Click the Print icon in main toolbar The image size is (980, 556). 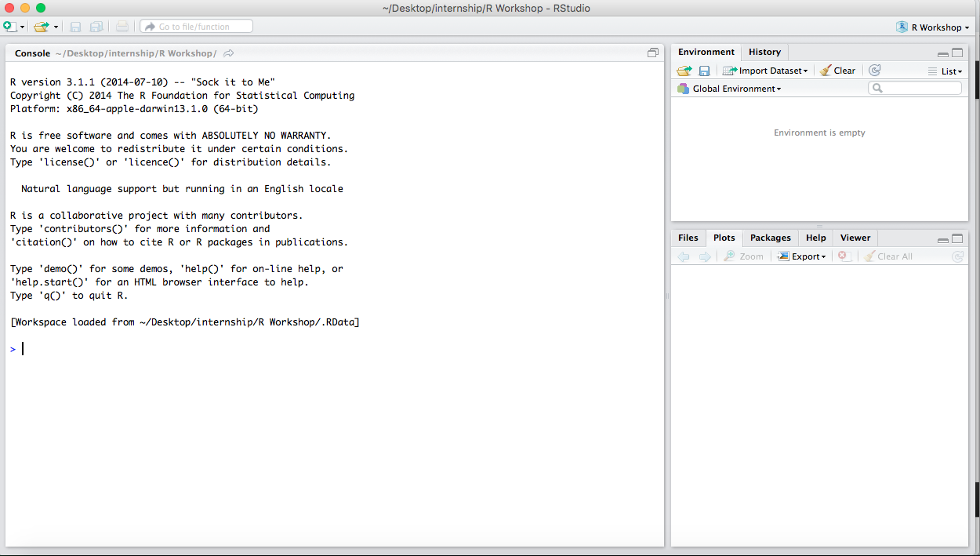tap(122, 27)
